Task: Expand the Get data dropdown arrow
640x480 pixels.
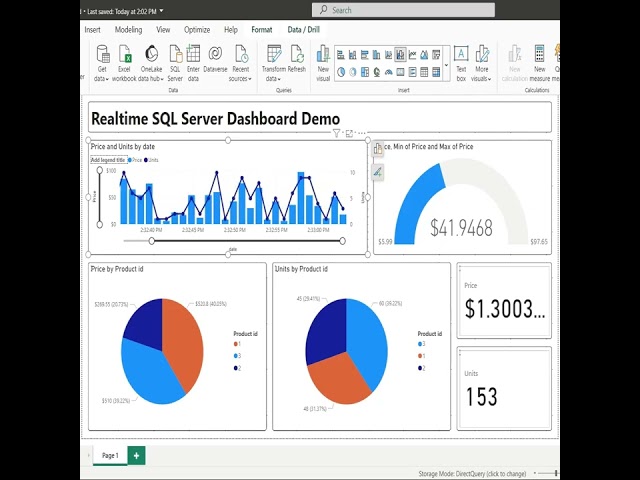Action: pyautogui.click(x=107, y=79)
